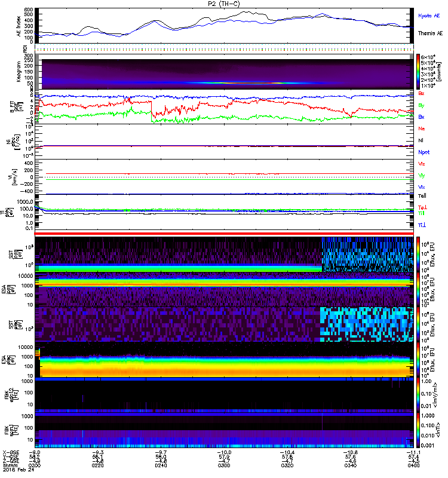Click the ESA electrons Eflux color bar

click(418, 360)
